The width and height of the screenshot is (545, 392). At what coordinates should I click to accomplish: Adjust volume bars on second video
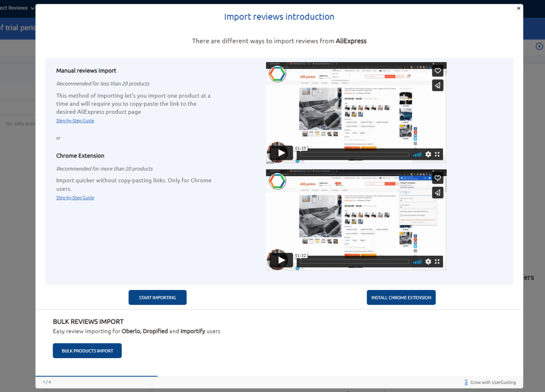(417, 261)
